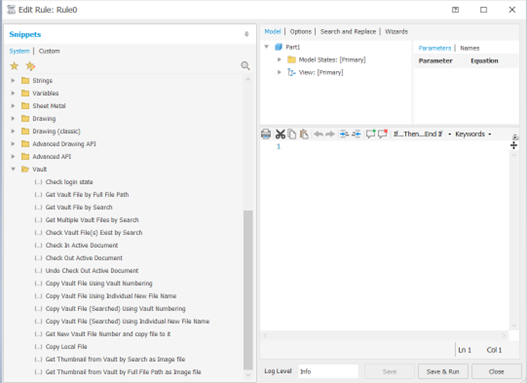Click the scissors cut icon
Viewport: 527px width, 383px height.
280,134
